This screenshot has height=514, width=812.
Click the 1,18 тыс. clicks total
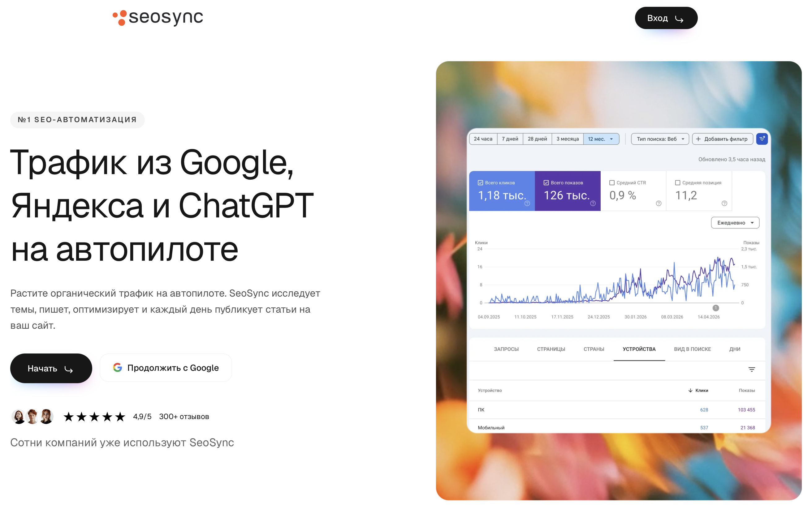502,195
